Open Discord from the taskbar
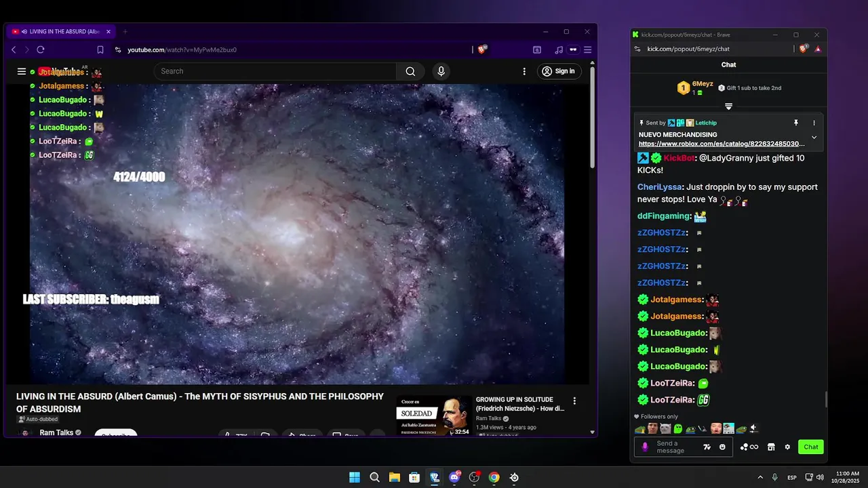Screen dimensions: 868x488 tap(454, 477)
